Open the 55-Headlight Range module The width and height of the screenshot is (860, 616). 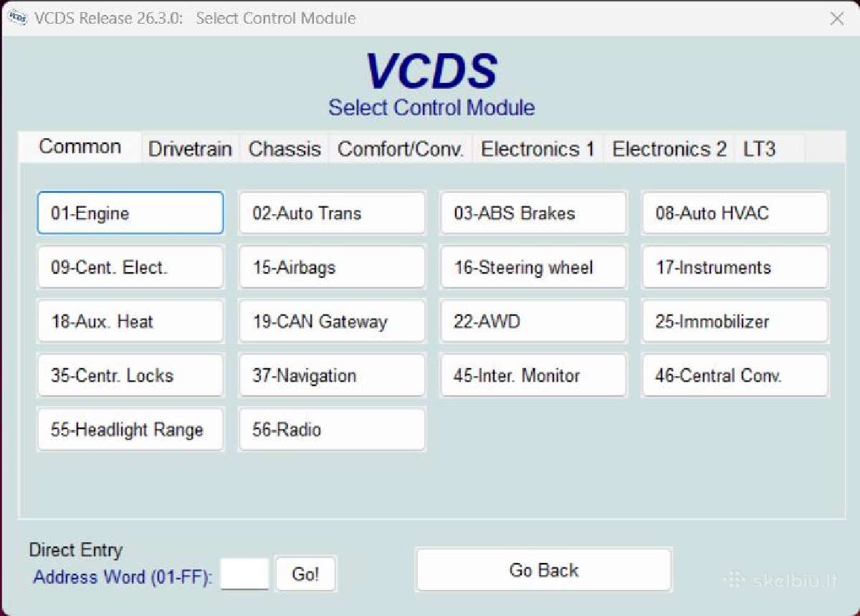(130, 429)
